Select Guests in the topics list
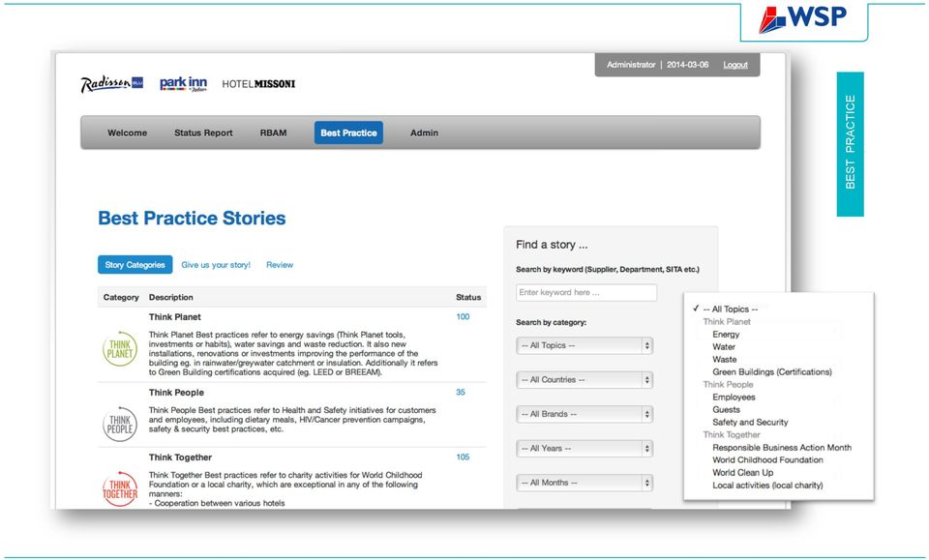 click(727, 410)
